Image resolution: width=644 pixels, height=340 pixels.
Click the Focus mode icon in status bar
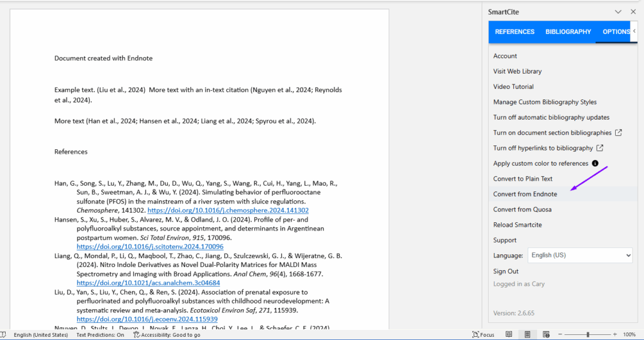point(484,334)
